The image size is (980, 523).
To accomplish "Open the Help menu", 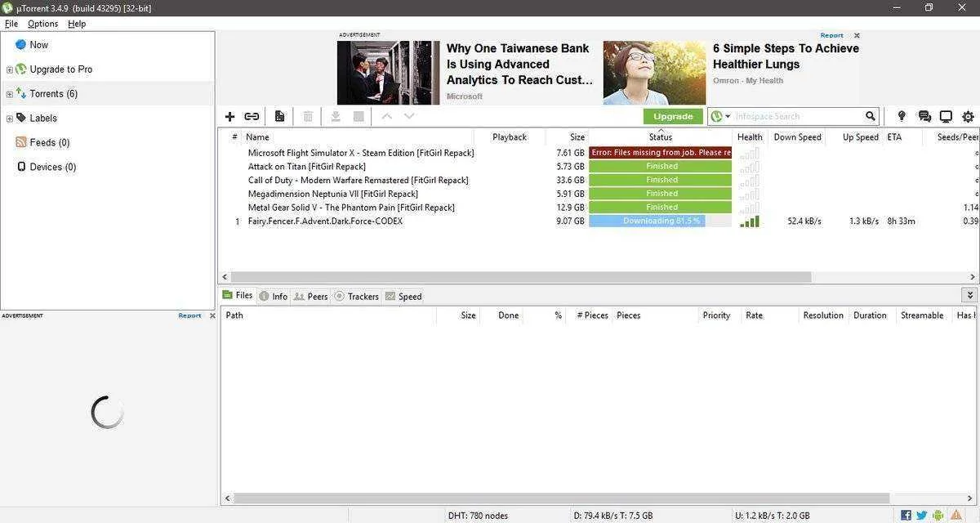I will (x=77, y=24).
